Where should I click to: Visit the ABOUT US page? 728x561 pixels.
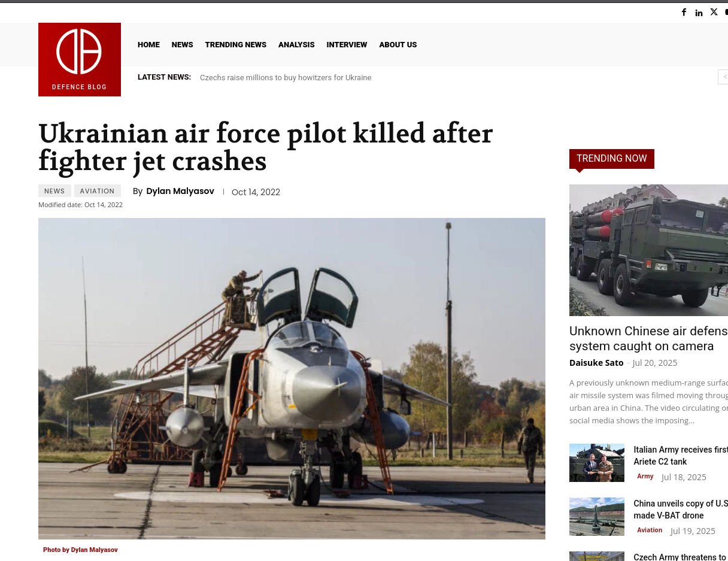(x=398, y=45)
